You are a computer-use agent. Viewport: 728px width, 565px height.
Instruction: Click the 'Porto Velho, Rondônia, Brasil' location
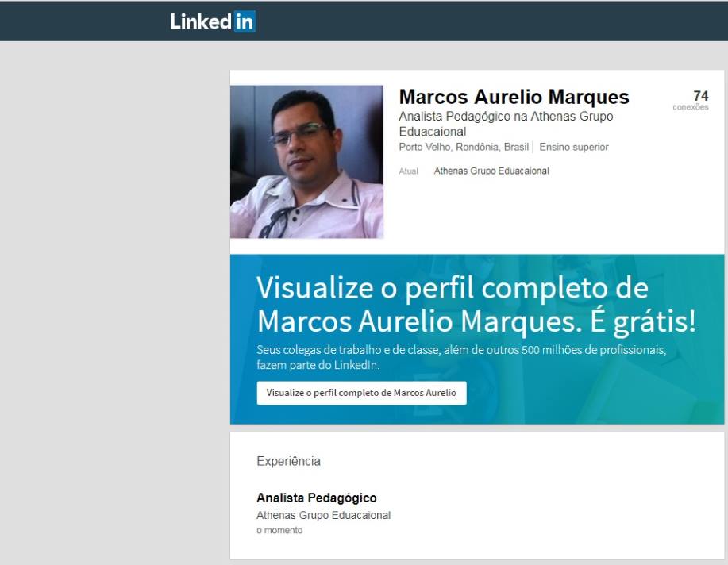coord(464,147)
